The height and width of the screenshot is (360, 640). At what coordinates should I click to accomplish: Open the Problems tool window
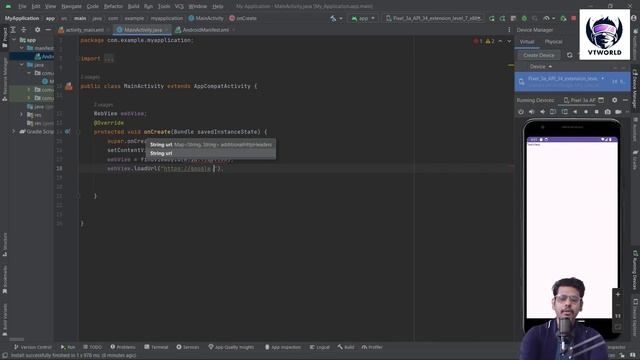point(123,347)
